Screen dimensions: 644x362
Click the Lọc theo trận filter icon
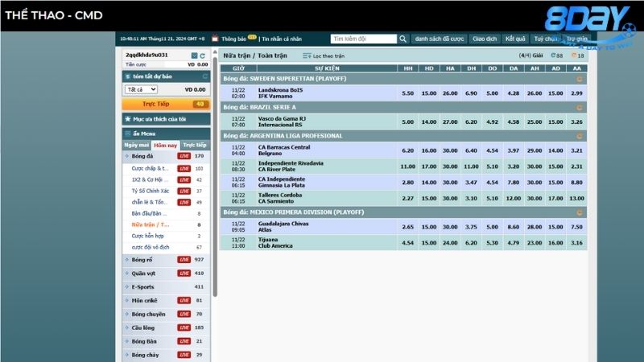coord(307,56)
